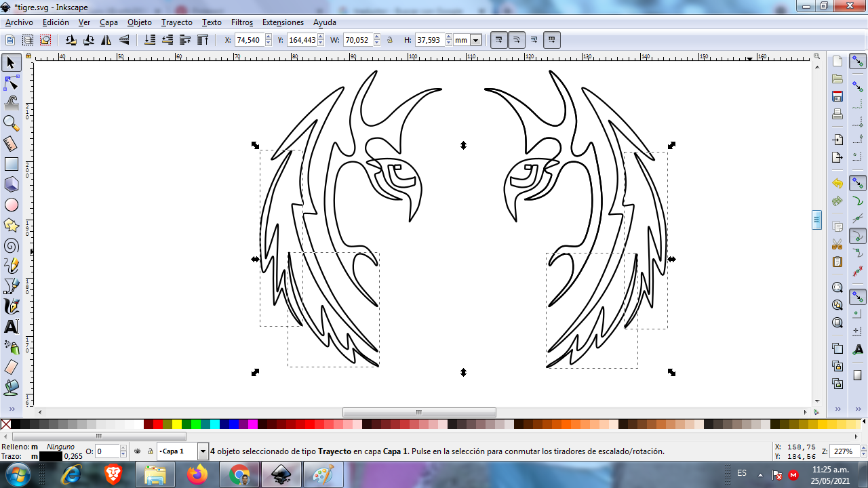The width and height of the screenshot is (868, 488).
Task: Select the Rectangle tool
Action: (11, 164)
